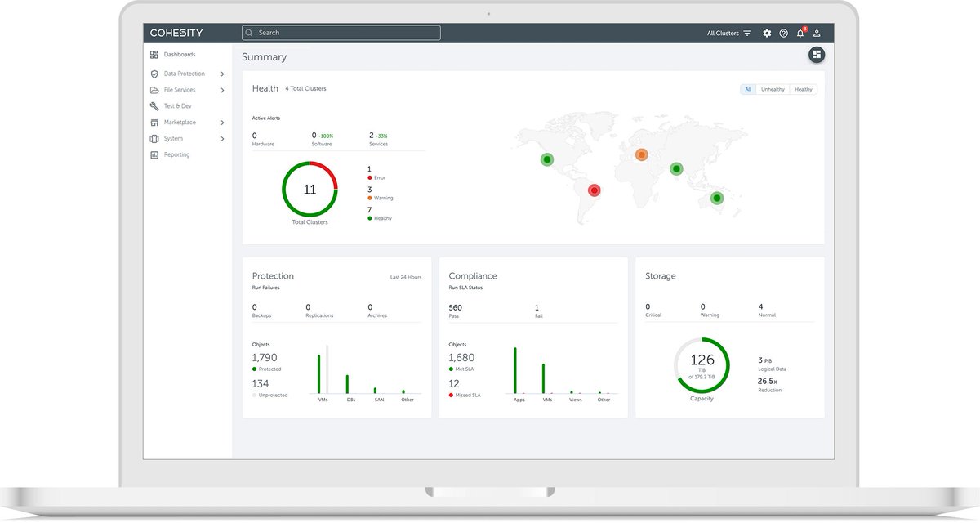Open Test & Dev menu item
This screenshot has width=980, height=523.
[x=177, y=106]
